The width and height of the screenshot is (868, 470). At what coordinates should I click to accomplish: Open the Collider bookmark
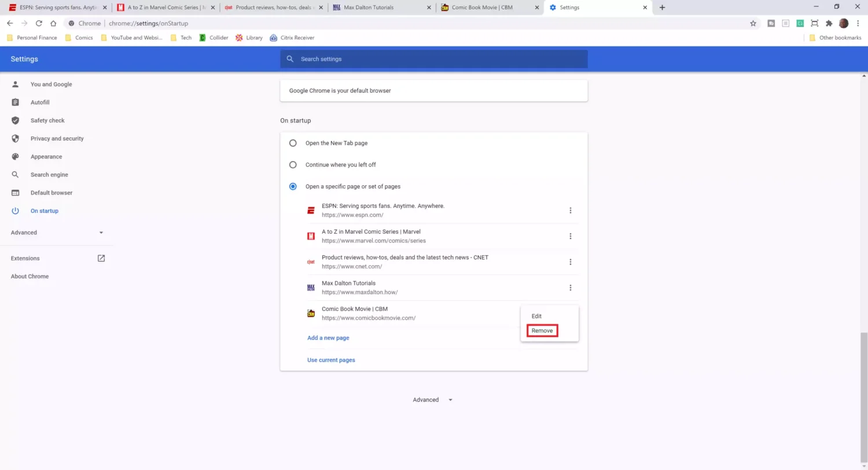[214, 38]
